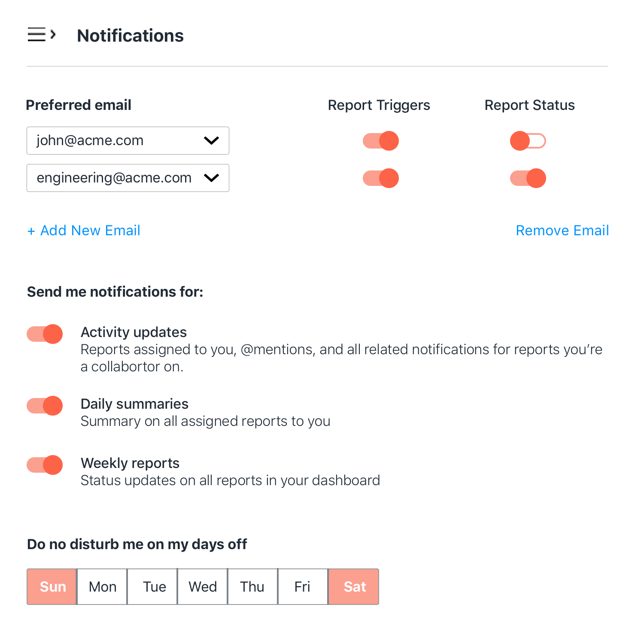Open the hamburger menu icon
Viewport: 644px width, 644px height.
click(x=36, y=34)
